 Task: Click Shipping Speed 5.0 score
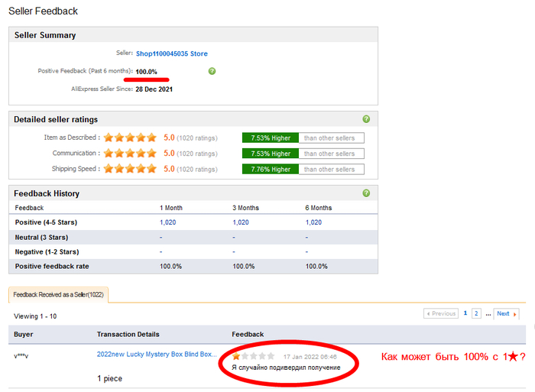point(169,169)
